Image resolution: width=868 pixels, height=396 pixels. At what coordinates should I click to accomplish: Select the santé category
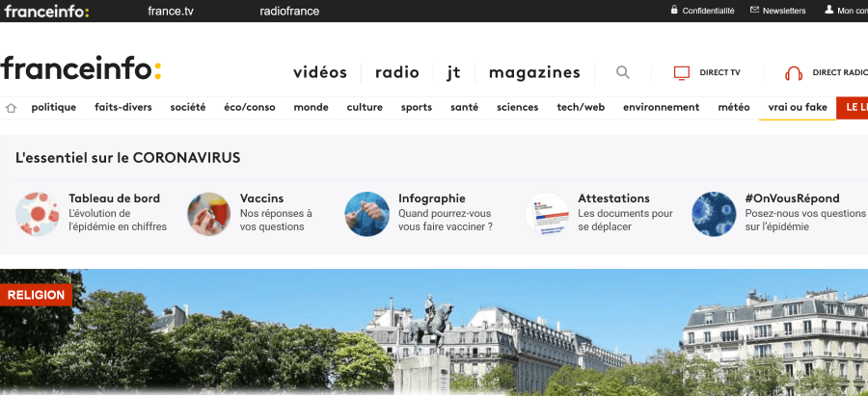point(464,107)
